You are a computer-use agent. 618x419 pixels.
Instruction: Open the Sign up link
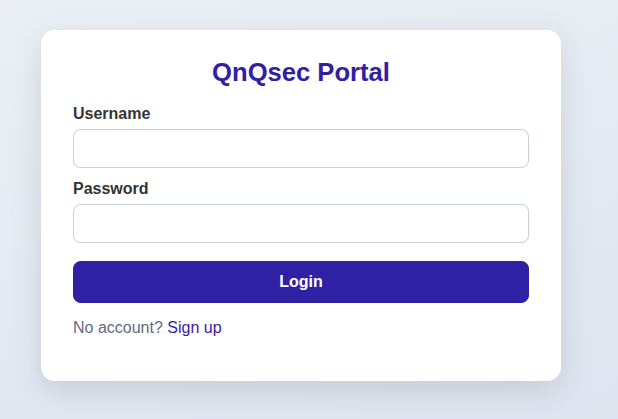(194, 327)
